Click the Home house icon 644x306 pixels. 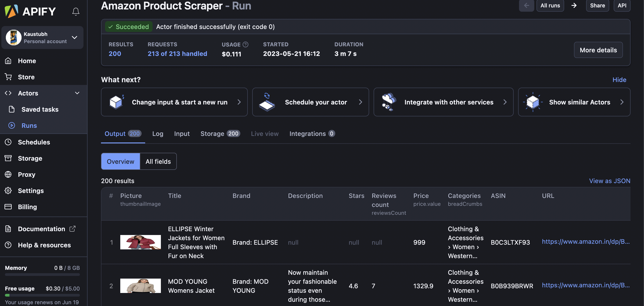(8, 61)
